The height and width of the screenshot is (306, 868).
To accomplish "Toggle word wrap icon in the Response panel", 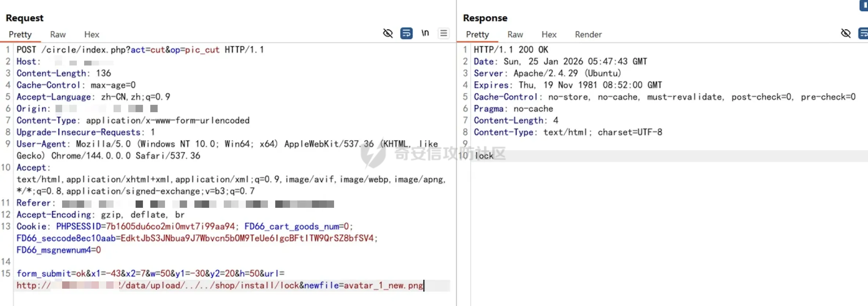I will click(863, 33).
